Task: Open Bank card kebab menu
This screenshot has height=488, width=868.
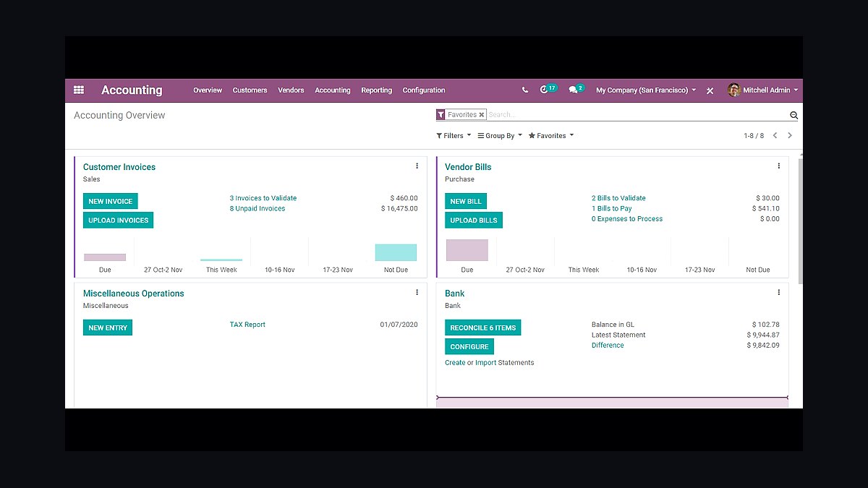Action: pyautogui.click(x=778, y=293)
